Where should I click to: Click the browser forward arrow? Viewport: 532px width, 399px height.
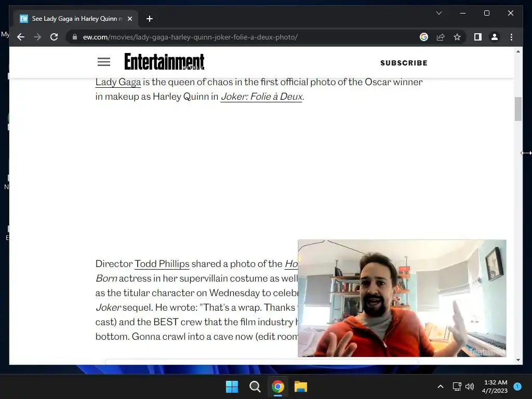37,37
